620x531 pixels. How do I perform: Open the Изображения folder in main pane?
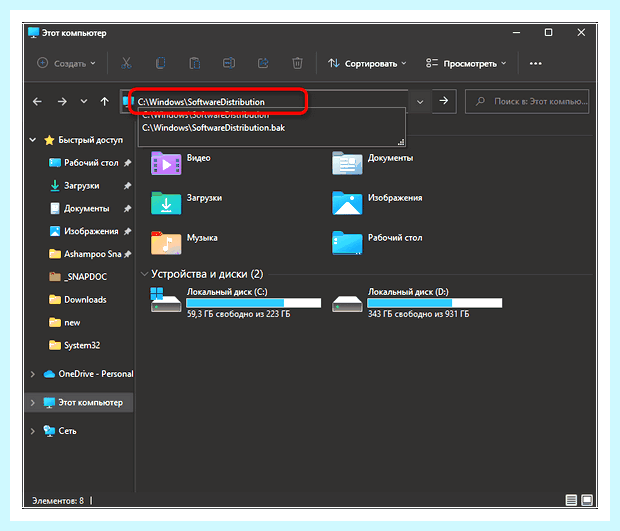(x=347, y=203)
